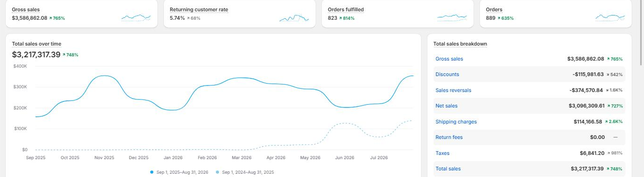This screenshot has width=644, height=177.
Task: Open the Shipping charges link
Action: click(456, 122)
